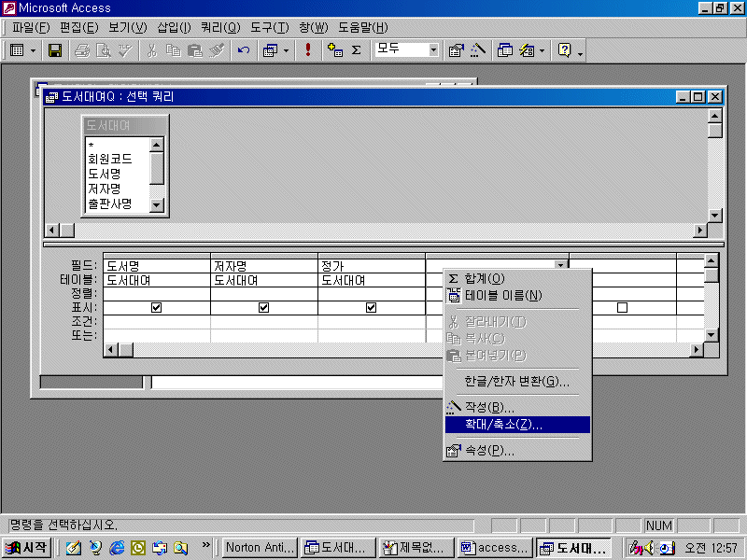Uncheck the 표시 checkbox for 도서명 column
Image resolution: width=747 pixels, height=560 pixels.
(156, 308)
